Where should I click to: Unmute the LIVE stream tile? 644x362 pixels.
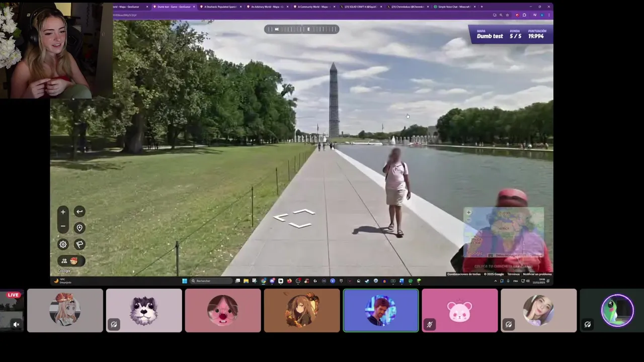tap(16, 324)
